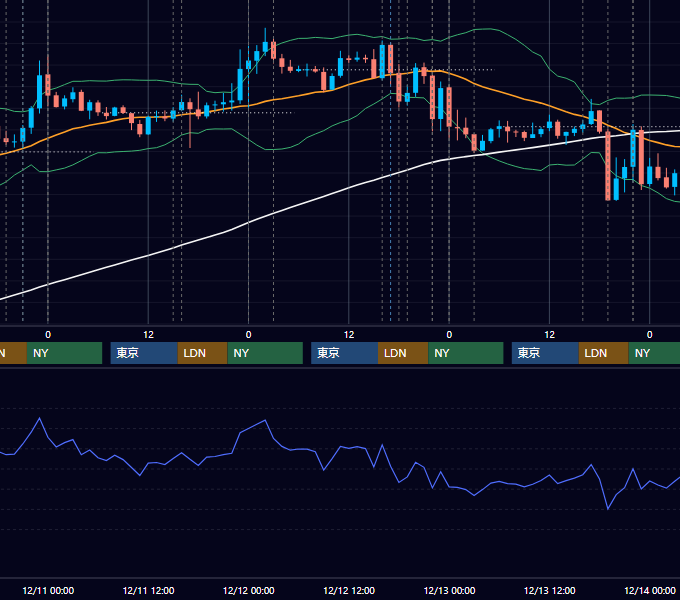Viewport: 680px width, 600px height.
Task: Select the 12/12 12:00 date label
Action: [x=349, y=590]
